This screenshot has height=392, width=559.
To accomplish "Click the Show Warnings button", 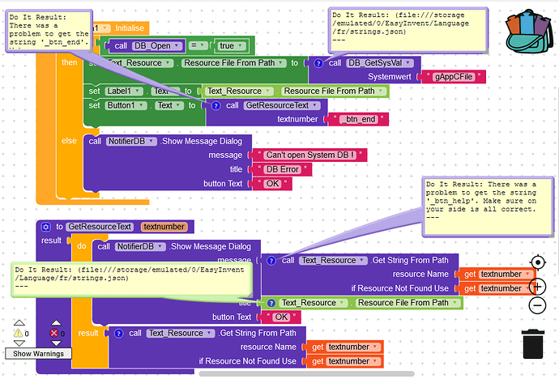I will (x=39, y=353).
